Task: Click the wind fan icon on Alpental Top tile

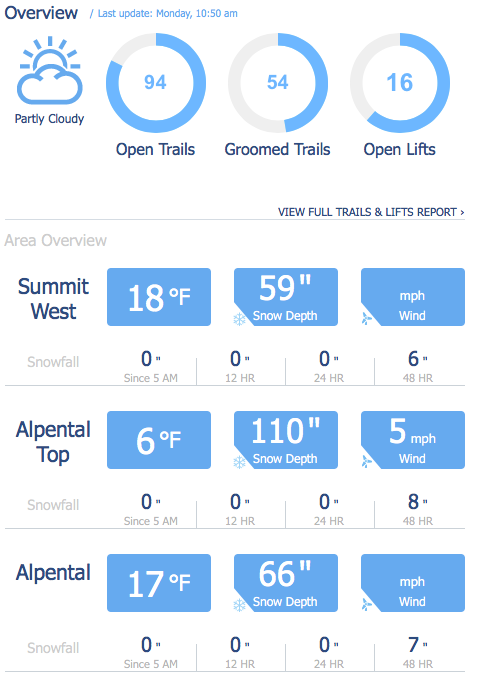Action: (367, 462)
